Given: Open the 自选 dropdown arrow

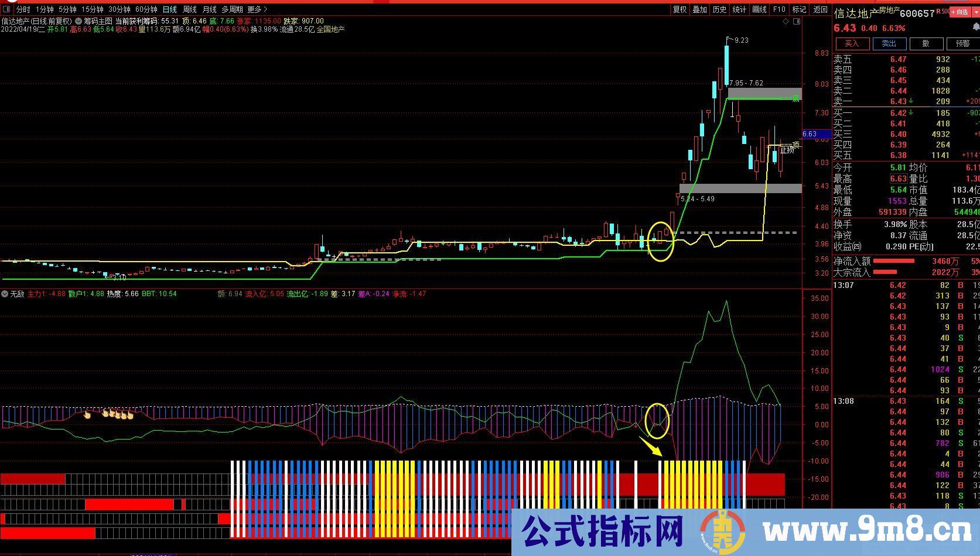Looking at the screenshot, I should point(975,12).
